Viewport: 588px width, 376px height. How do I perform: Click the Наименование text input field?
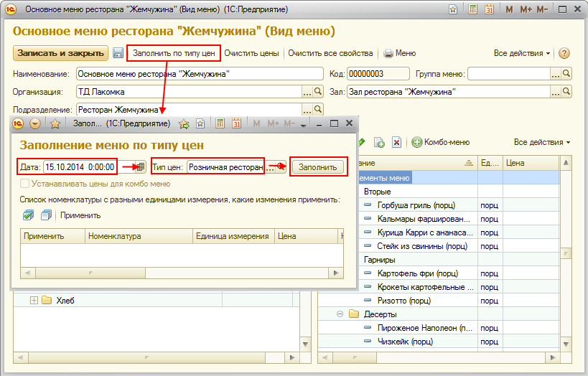tap(200, 74)
